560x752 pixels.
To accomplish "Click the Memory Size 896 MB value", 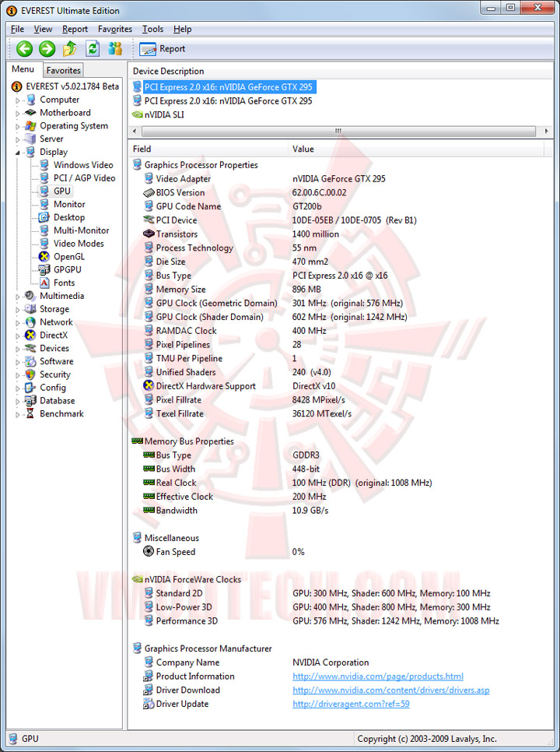I will click(306, 290).
